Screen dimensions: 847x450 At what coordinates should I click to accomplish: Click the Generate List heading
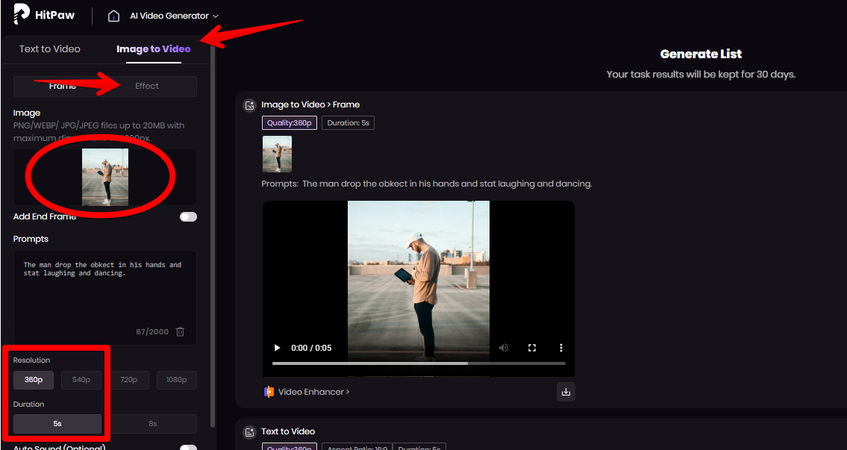[701, 54]
